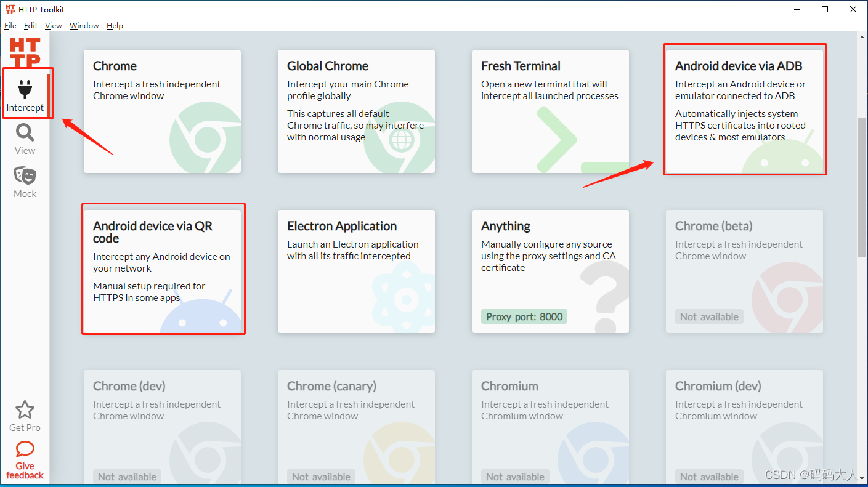The image size is (868, 487).
Task: Select the Global Chrome card
Action: click(356, 111)
